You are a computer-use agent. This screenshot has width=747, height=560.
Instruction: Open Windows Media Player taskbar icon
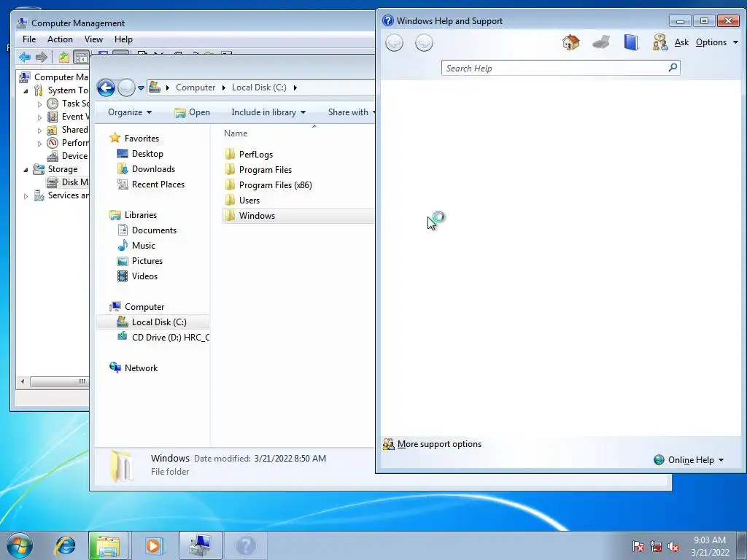[x=154, y=545]
